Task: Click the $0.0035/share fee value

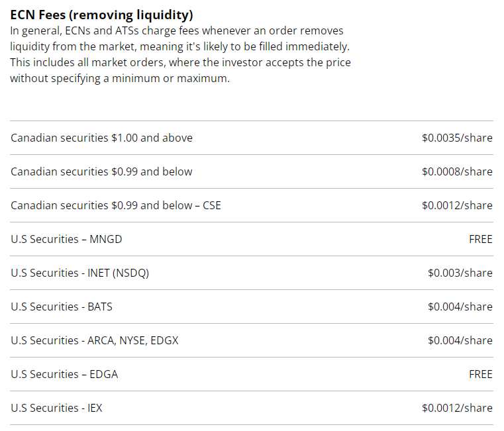Action: (457, 138)
